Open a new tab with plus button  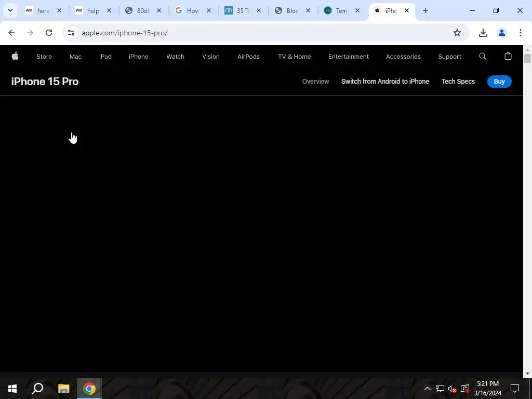point(425,10)
